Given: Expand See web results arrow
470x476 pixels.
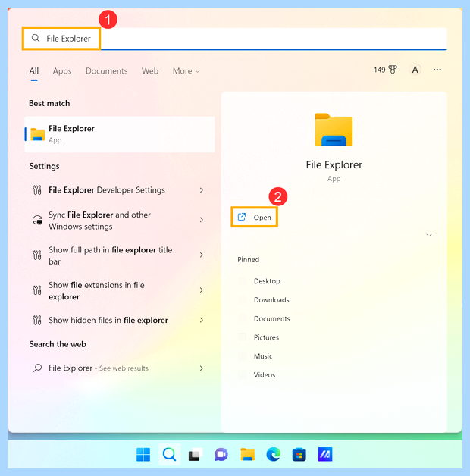Looking at the screenshot, I should (x=202, y=368).
